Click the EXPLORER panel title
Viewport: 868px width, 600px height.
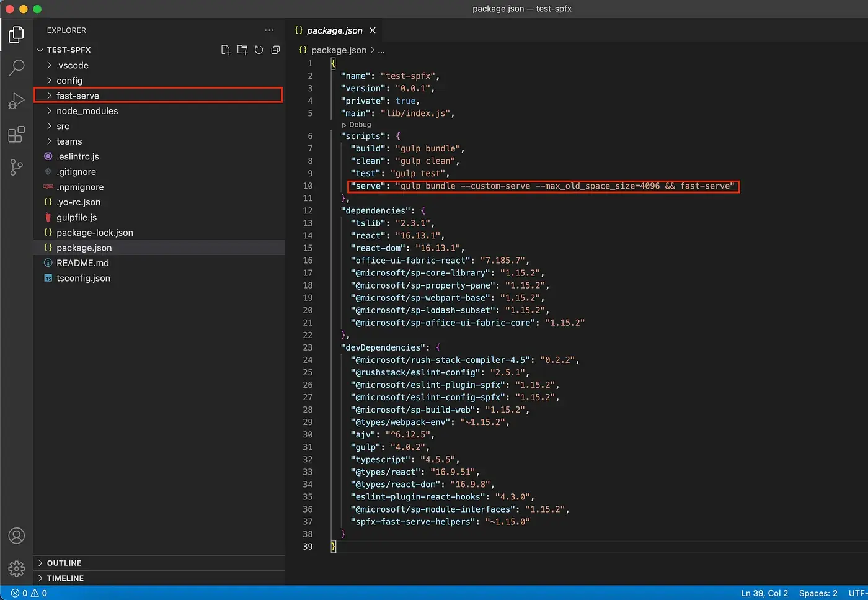point(66,30)
